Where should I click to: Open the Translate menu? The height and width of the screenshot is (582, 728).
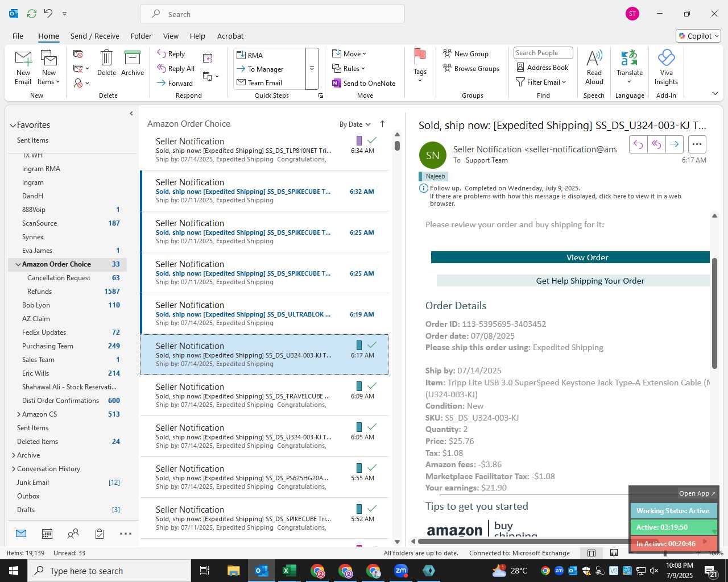[630, 67]
